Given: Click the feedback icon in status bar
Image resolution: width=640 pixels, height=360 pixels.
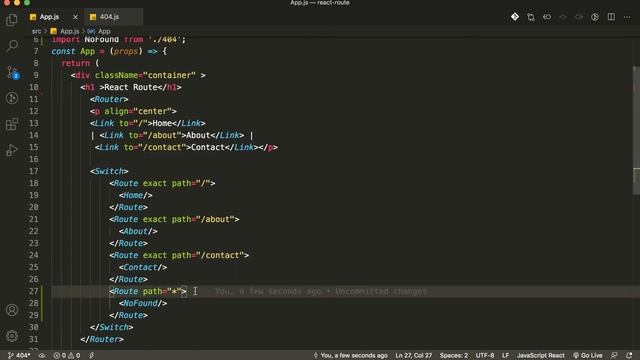Looking at the screenshot, I should tap(613, 356).
